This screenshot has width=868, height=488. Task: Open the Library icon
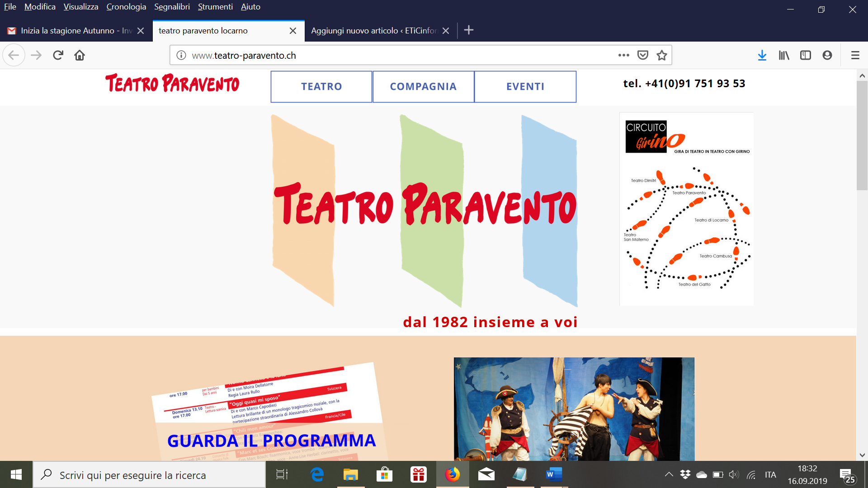click(784, 55)
